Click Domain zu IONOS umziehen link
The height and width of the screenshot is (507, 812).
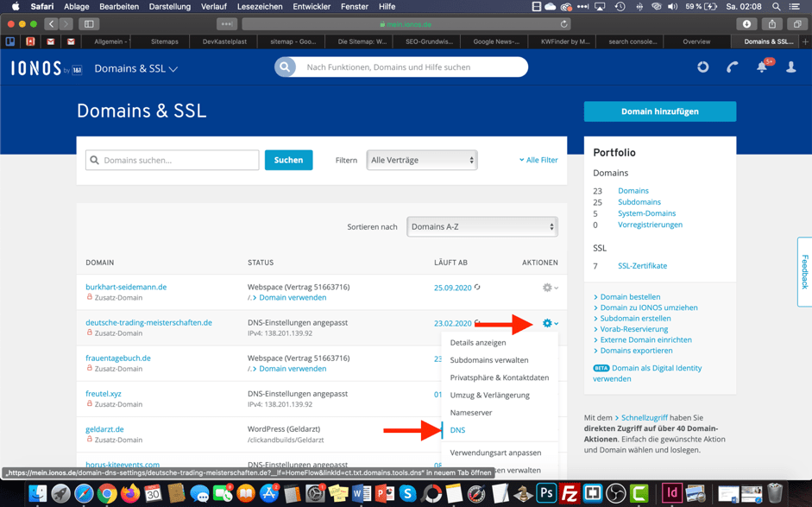tap(648, 307)
